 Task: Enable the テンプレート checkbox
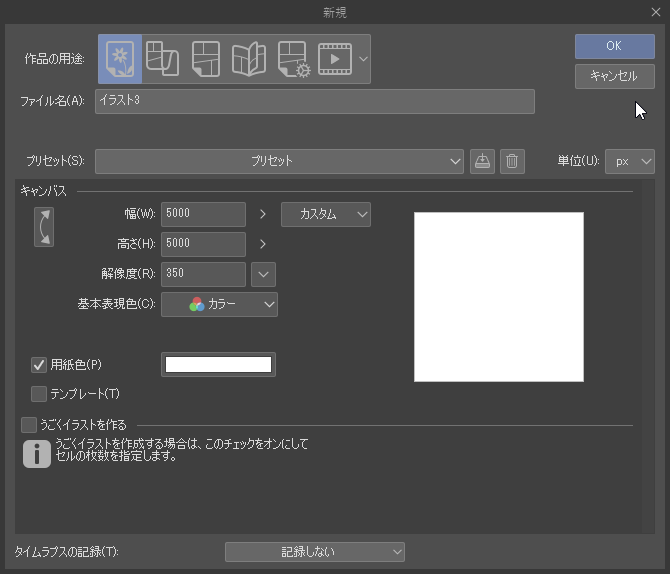[x=40, y=394]
